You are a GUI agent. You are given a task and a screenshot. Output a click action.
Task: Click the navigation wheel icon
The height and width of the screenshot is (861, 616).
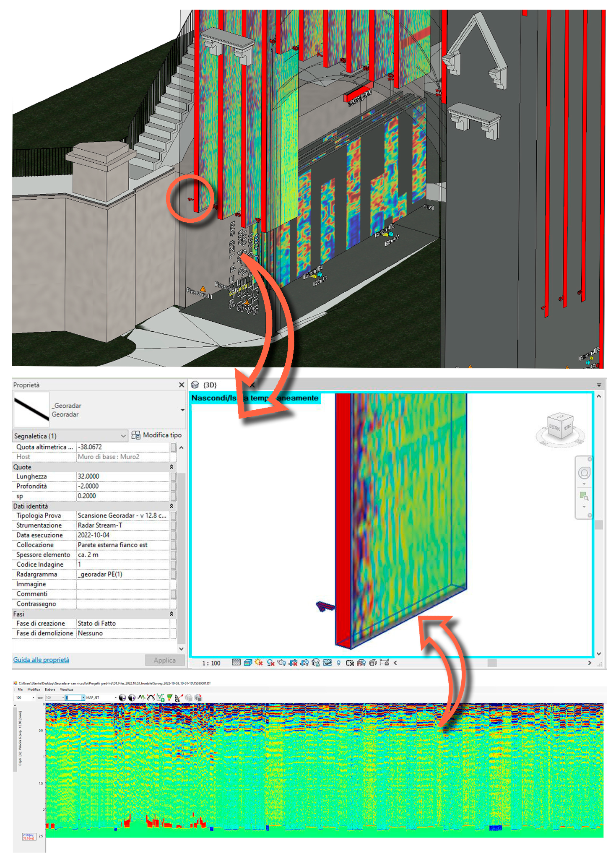(584, 473)
